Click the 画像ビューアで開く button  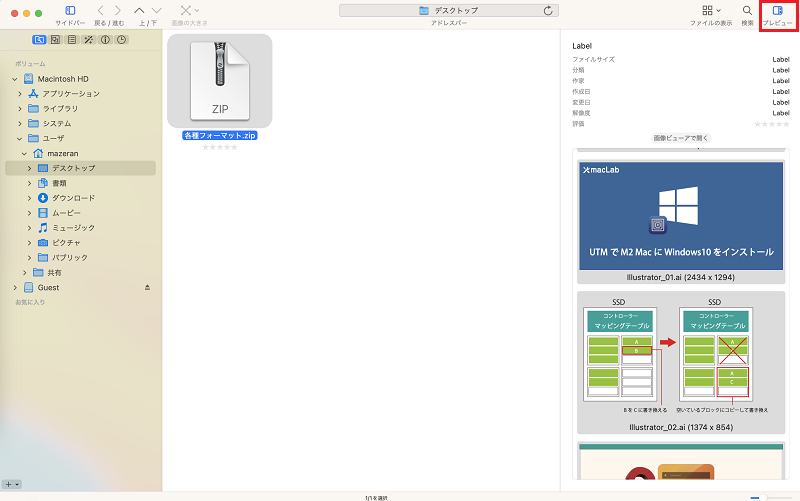coord(681,138)
